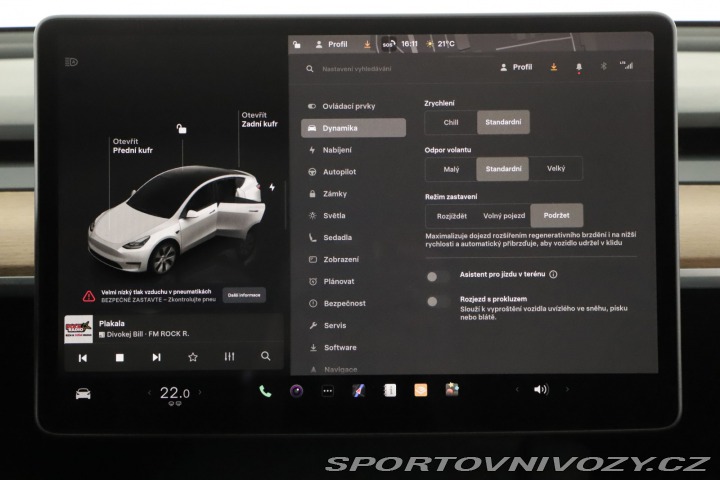Click the headlight indicator icon
Image resolution: width=720 pixels, height=480 pixels.
[72, 62]
